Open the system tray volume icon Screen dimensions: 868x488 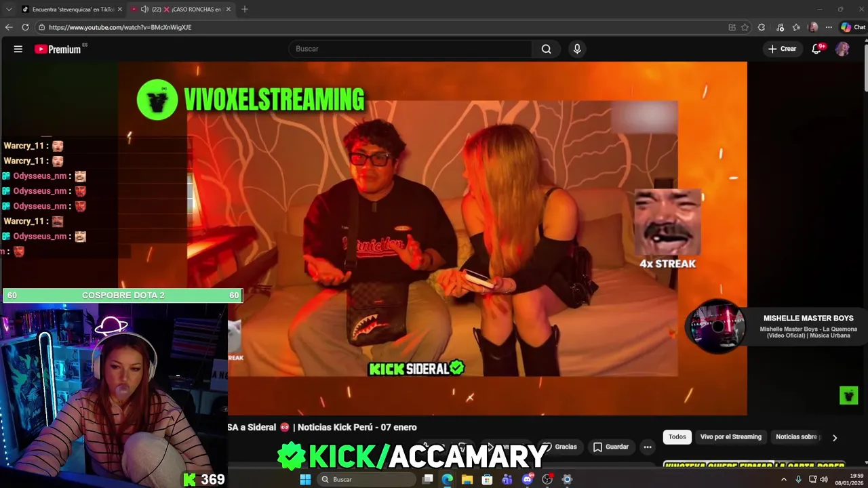824,479
